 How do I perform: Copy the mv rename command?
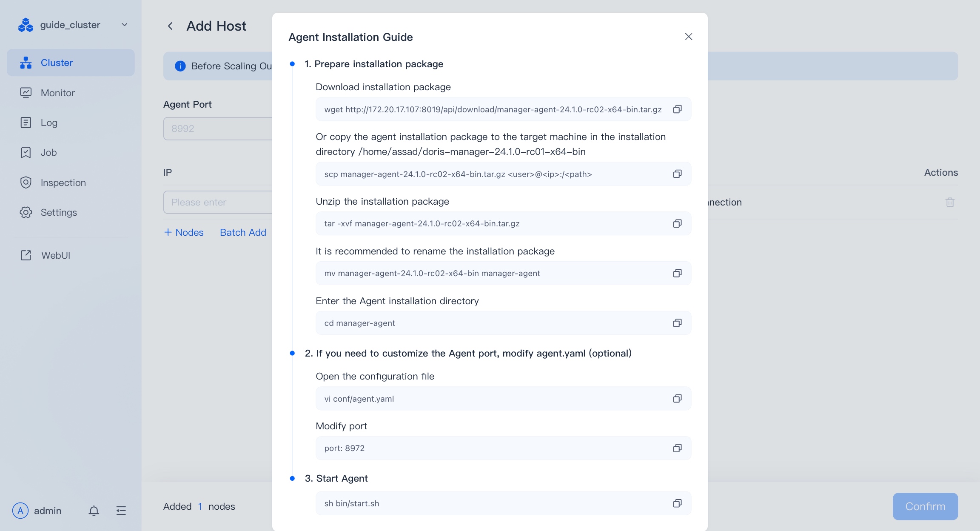click(x=677, y=273)
